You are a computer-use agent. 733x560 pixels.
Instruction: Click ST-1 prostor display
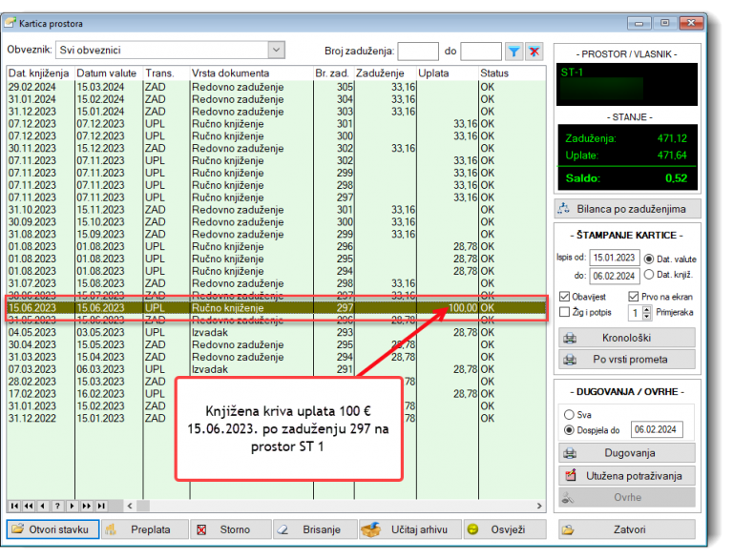point(627,85)
